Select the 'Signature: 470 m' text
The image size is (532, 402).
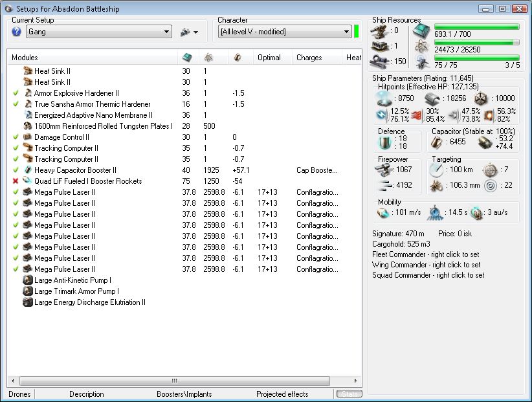point(398,234)
